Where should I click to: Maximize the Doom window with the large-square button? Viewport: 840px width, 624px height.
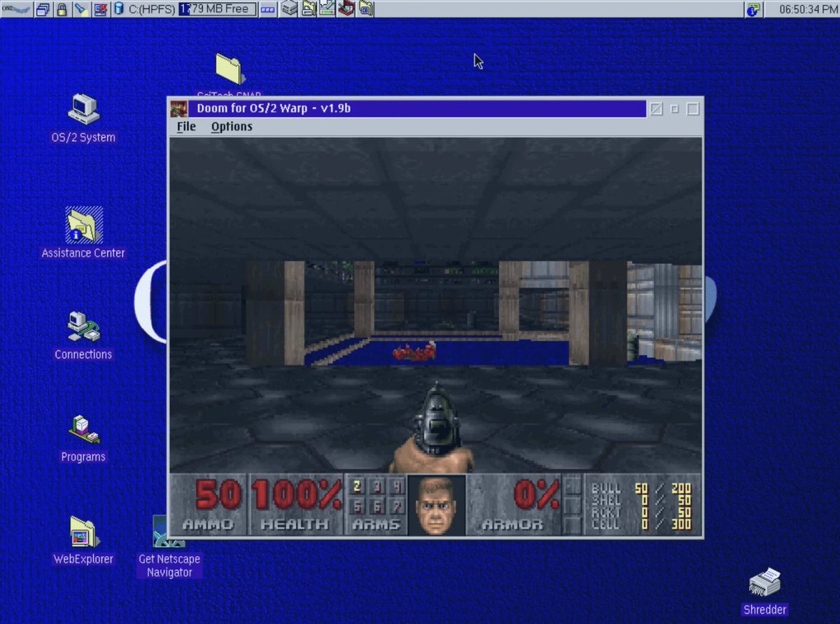click(693, 109)
